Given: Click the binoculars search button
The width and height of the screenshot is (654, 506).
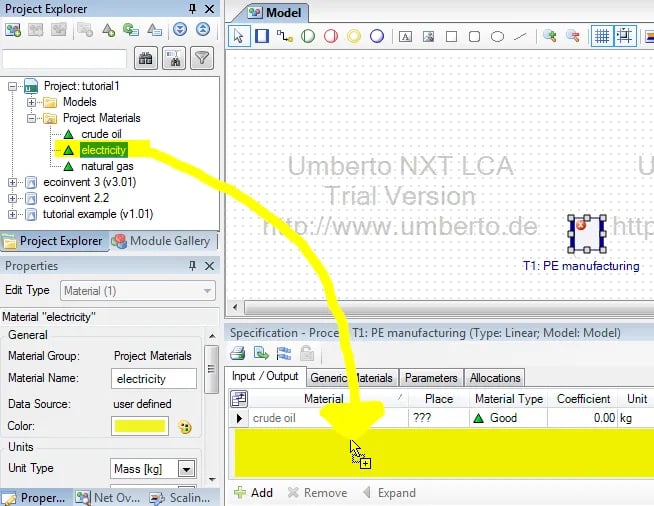Looking at the screenshot, I should pyautogui.click(x=146, y=58).
